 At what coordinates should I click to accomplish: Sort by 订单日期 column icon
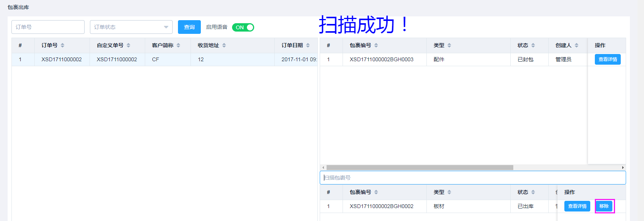pos(308,45)
